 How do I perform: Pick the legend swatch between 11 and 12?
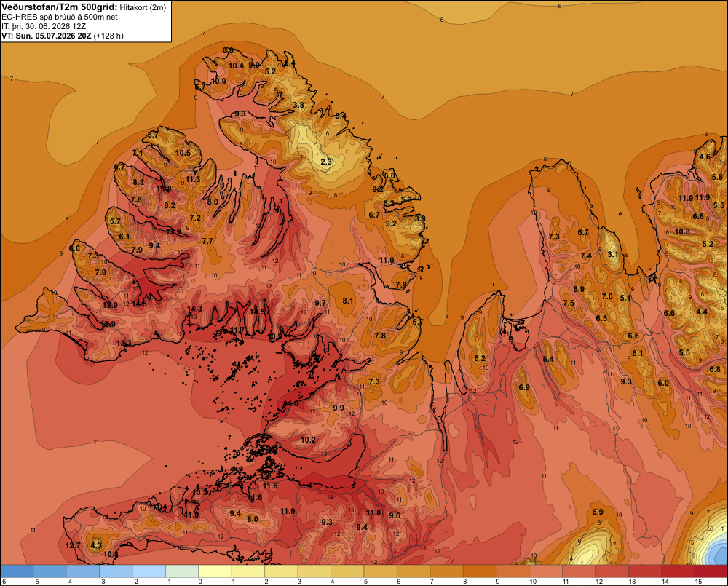click(x=579, y=571)
